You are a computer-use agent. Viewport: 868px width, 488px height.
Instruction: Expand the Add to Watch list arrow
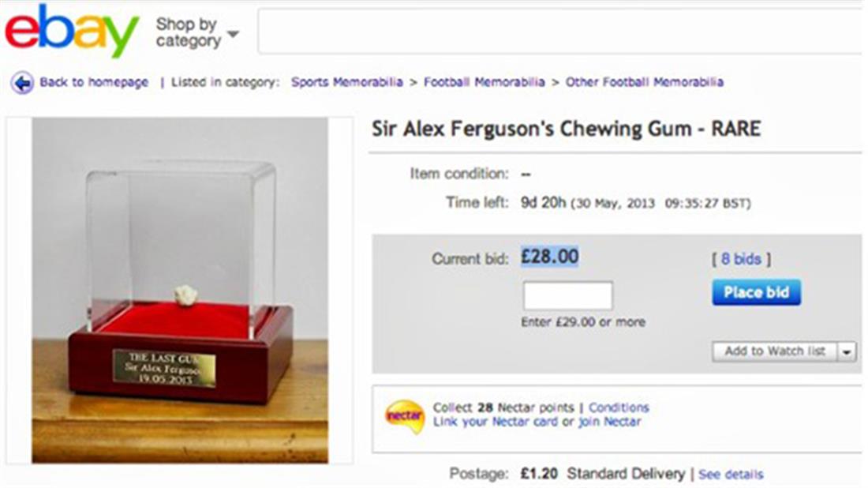(x=847, y=351)
